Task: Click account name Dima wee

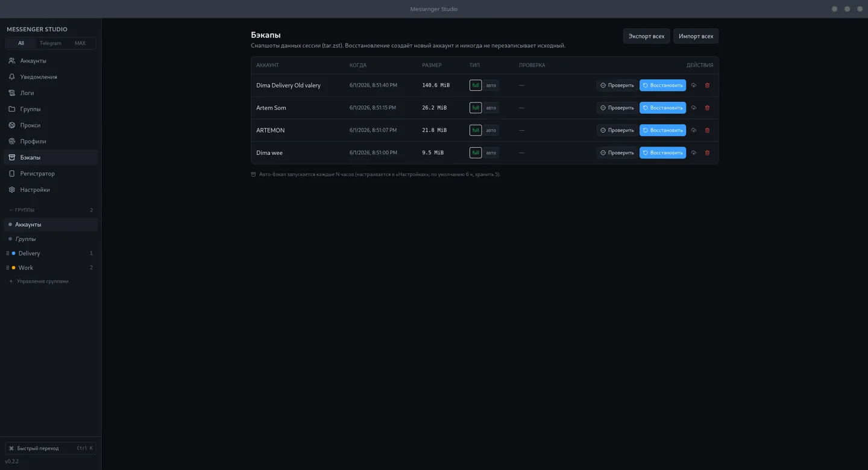Action: coord(269,153)
